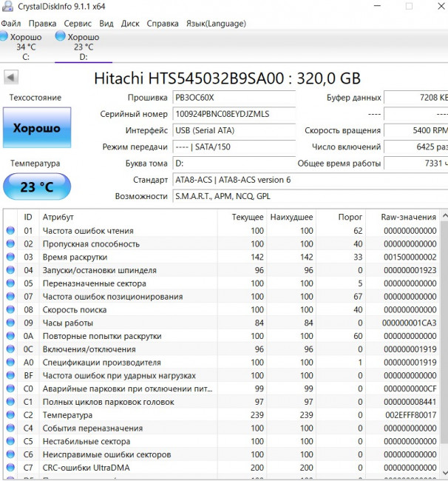Click status orb for attribute 04 row
This screenshot has height=481, width=448.
point(10,269)
